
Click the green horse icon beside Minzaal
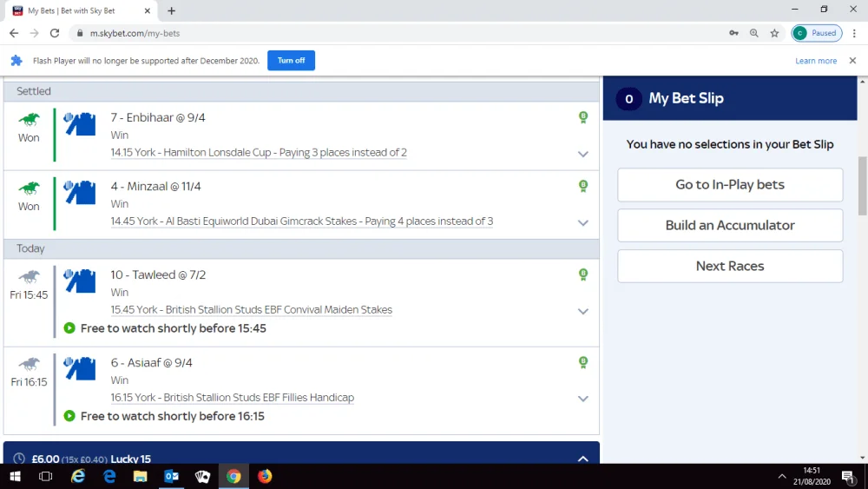click(x=29, y=188)
